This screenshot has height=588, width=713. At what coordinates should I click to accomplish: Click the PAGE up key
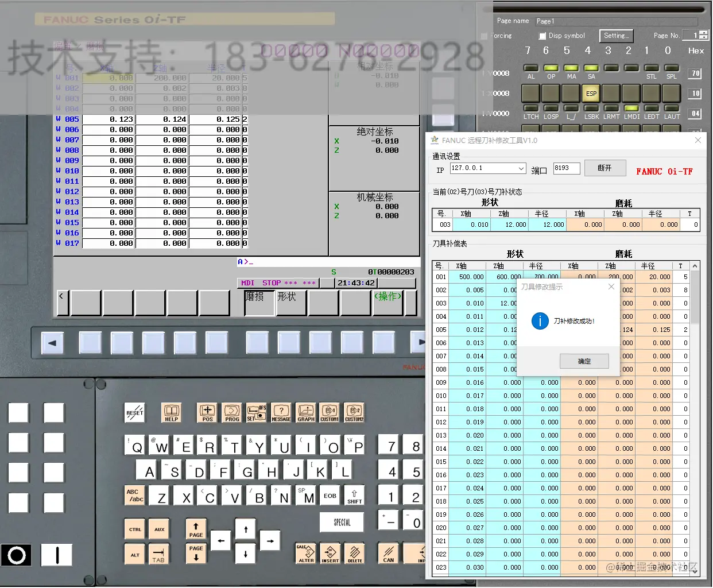click(196, 529)
